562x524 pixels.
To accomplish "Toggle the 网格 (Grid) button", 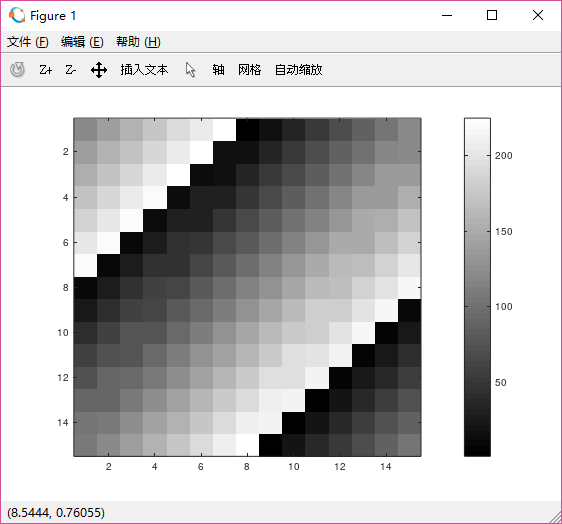I will coord(249,70).
